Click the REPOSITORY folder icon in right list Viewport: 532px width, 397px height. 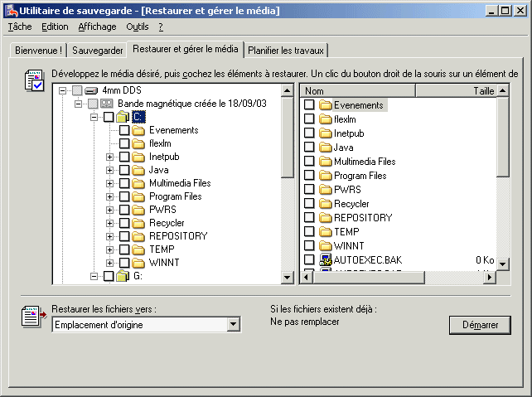coord(325,218)
